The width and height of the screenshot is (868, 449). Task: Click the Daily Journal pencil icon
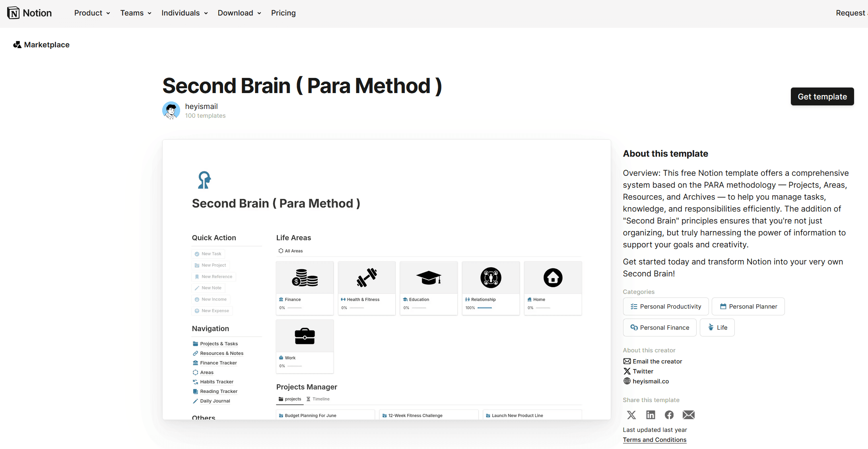tap(195, 401)
